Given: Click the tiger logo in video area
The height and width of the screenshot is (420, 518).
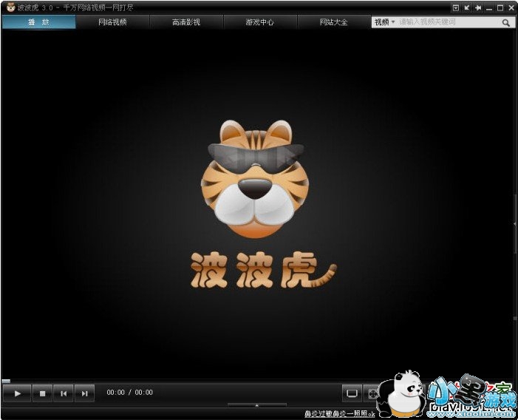Looking at the screenshot, I should tap(254, 178).
